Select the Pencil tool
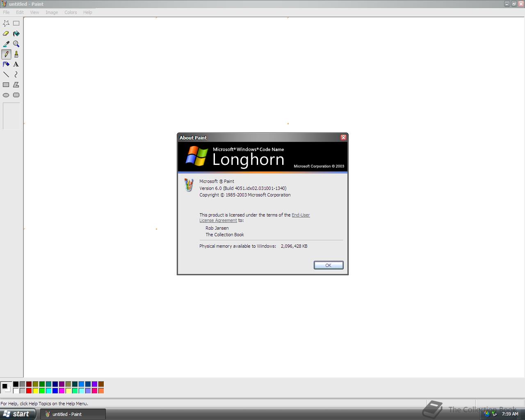The height and width of the screenshot is (420, 525). [x=6, y=54]
